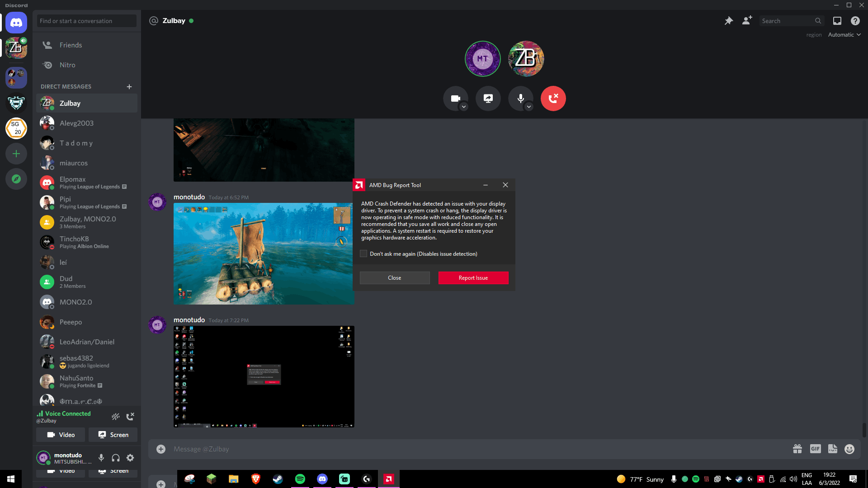
Task: Toggle mute icon next to monotudo
Action: 101,458
